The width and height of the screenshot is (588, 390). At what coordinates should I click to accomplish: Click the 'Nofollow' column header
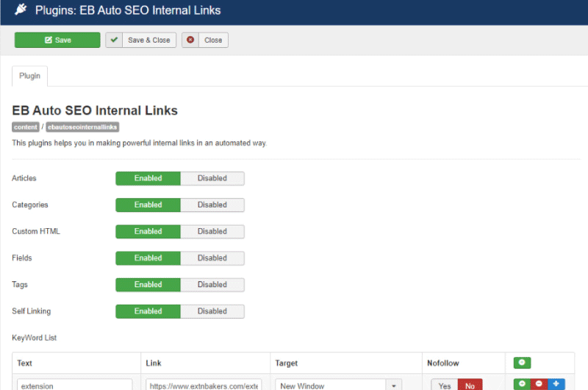[x=443, y=363]
